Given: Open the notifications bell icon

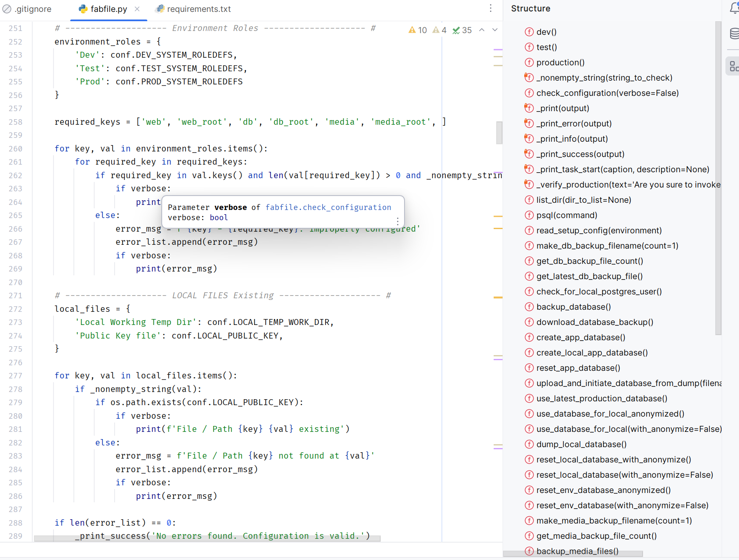Looking at the screenshot, I should click(734, 8).
